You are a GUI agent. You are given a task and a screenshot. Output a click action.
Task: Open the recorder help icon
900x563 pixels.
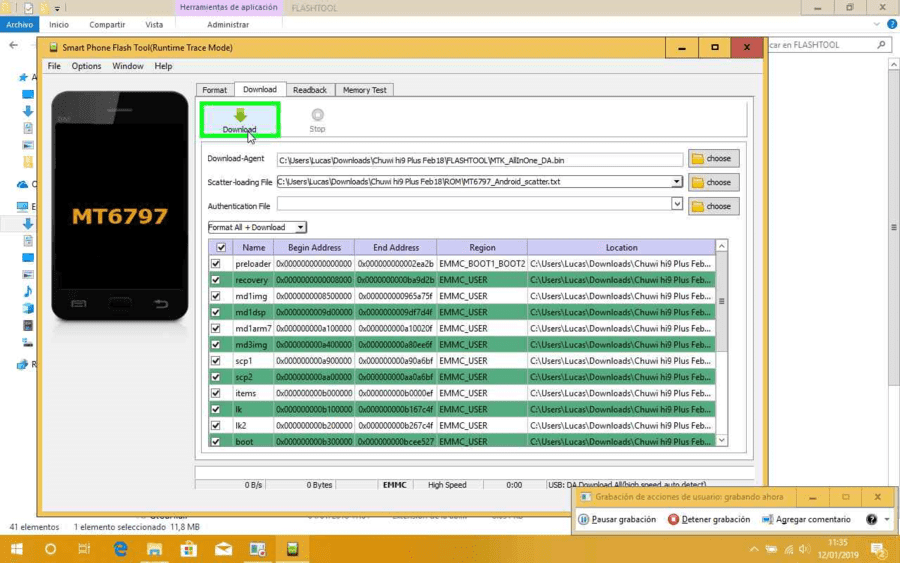pos(871,519)
